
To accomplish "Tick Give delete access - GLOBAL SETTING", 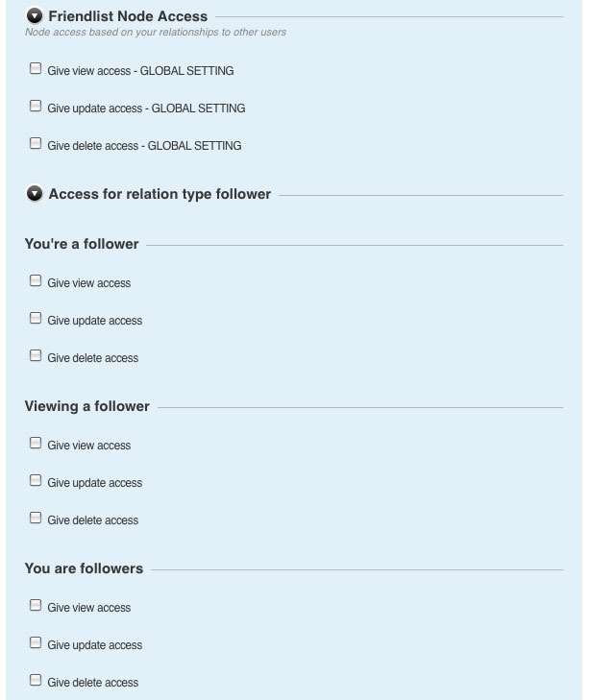I will (36, 144).
